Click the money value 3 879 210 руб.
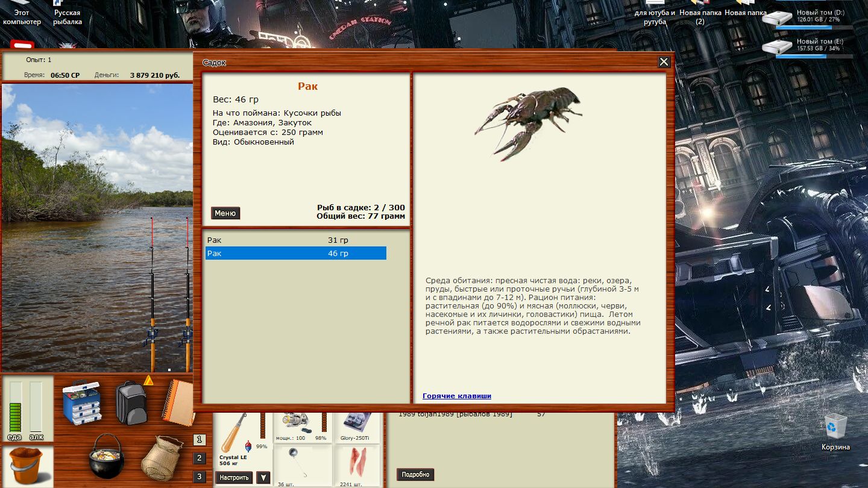This screenshot has width=868, height=488. [155, 75]
